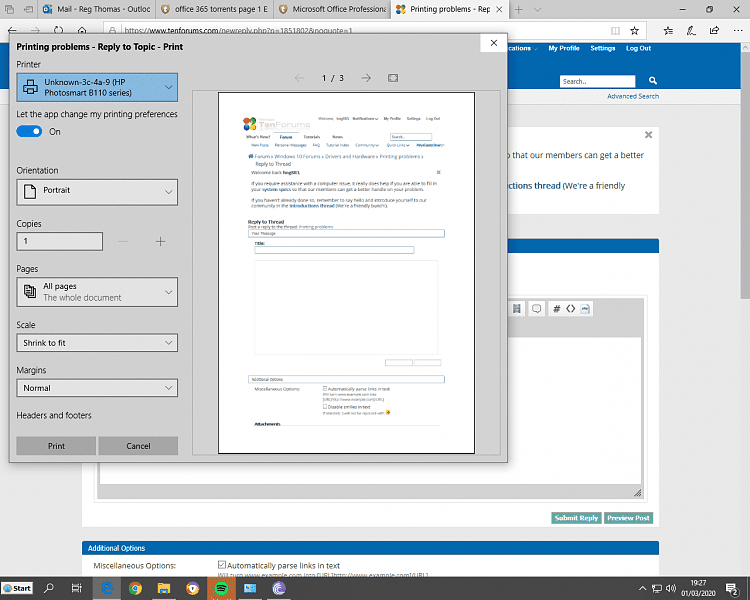Viewport: 750px width, 600px height.
Task: Switch to Mail - Reg Thomas Outlook tab
Action: tap(97, 9)
